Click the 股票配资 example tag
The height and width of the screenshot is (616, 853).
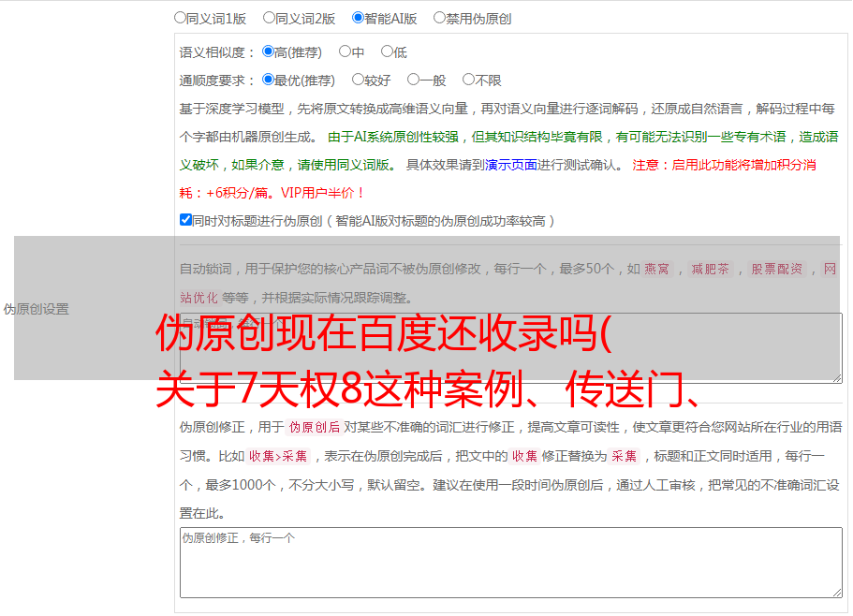pyautogui.click(x=777, y=269)
